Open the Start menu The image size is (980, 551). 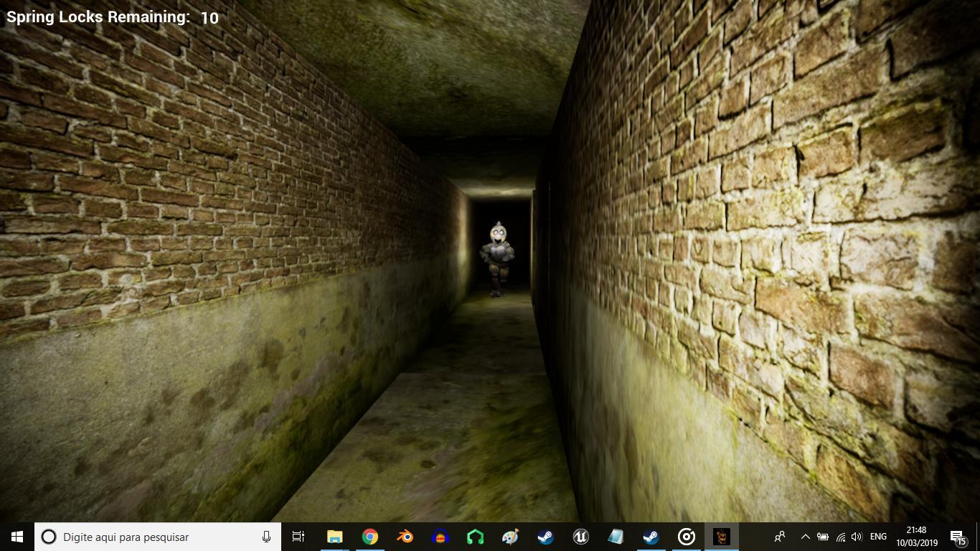pos(14,536)
